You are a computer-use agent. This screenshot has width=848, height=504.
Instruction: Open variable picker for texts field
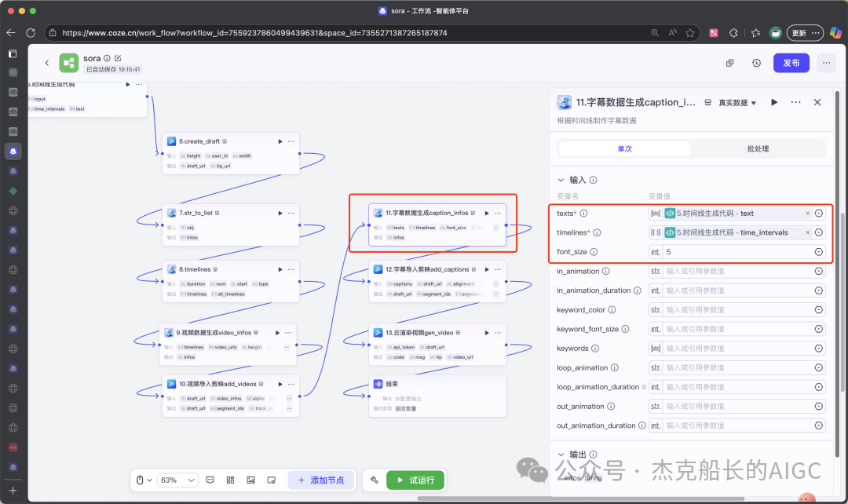(x=819, y=214)
